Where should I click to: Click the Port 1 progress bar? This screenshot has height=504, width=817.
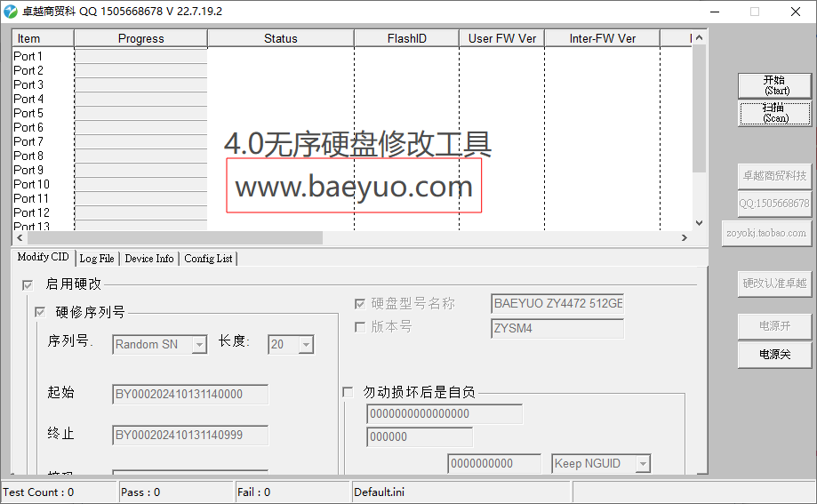pyautogui.click(x=140, y=56)
